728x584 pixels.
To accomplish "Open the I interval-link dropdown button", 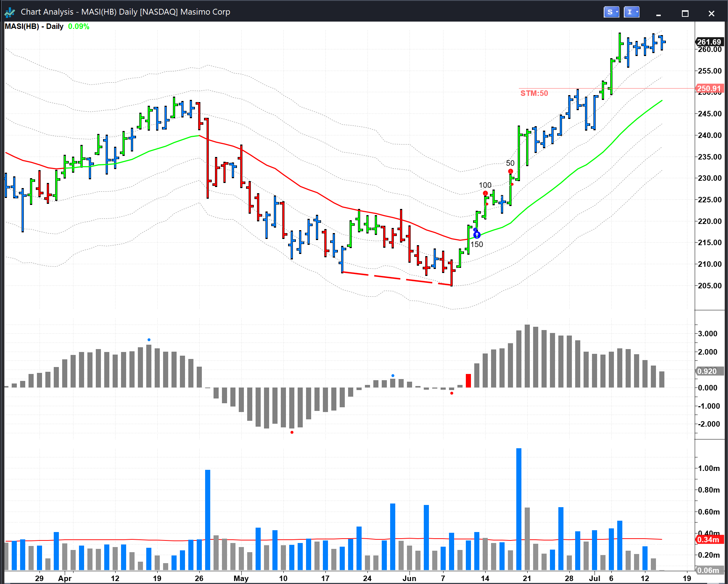I will click(631, 12).
